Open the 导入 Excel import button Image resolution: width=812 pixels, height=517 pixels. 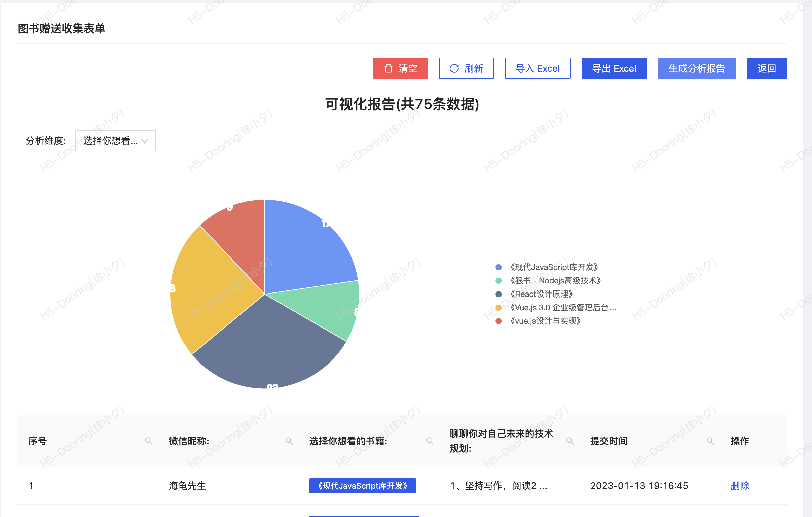538,69
